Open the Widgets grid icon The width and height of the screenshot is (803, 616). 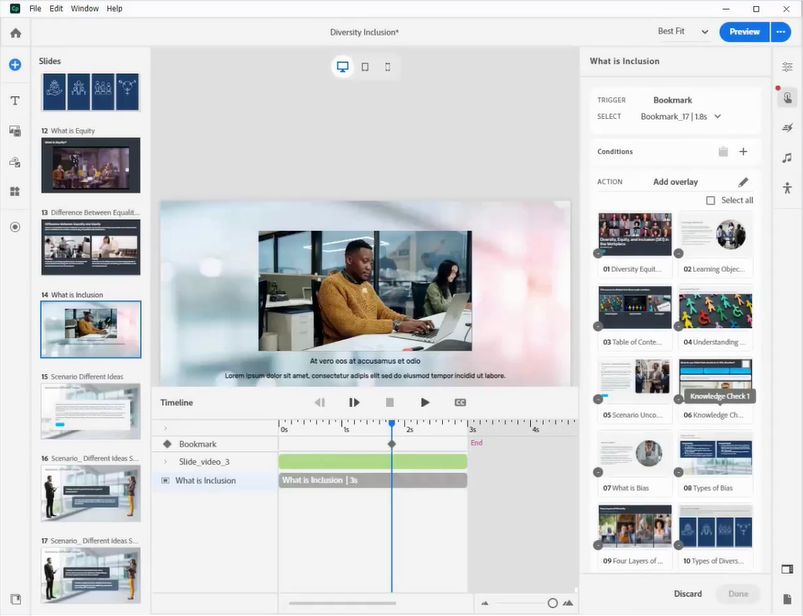point(15,191)
